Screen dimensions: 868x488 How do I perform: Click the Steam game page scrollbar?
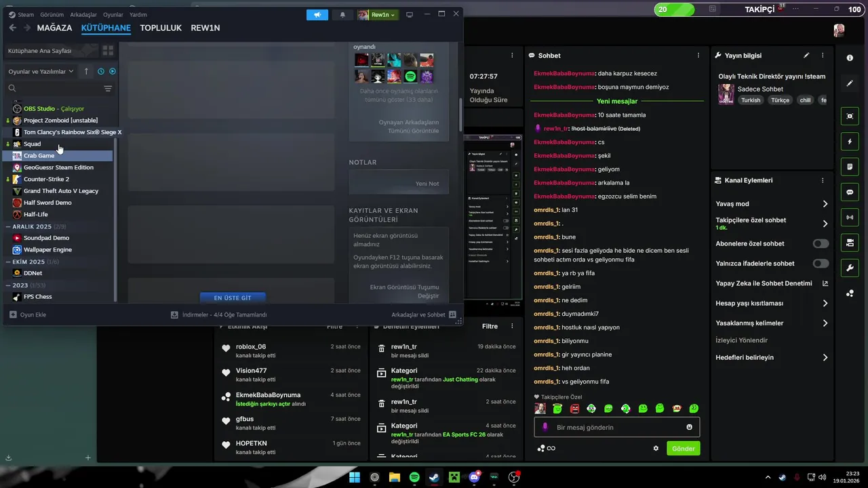pyautogui.click(x=461, y=115)
